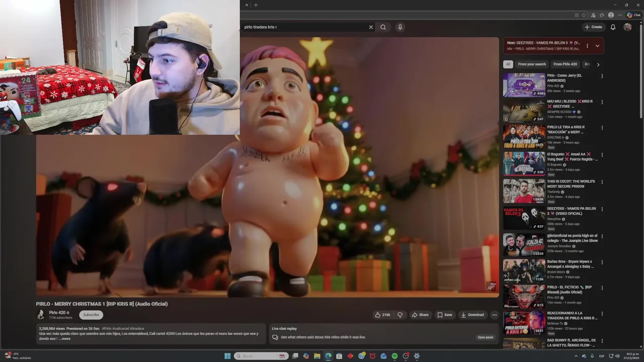The height and width of the screenshot is (362, 644).
Task: Click the volume icon in the system tray
Action: point(618,356)
